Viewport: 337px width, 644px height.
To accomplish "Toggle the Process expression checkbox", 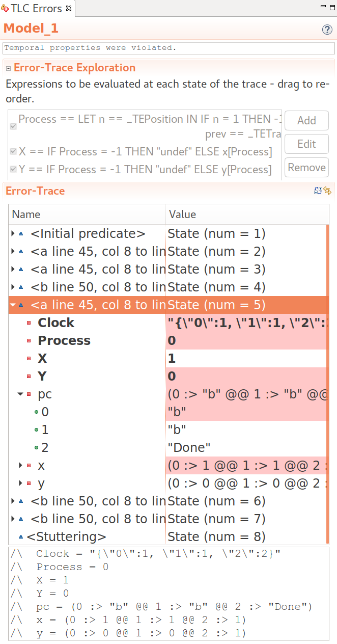I will (13, 126).
